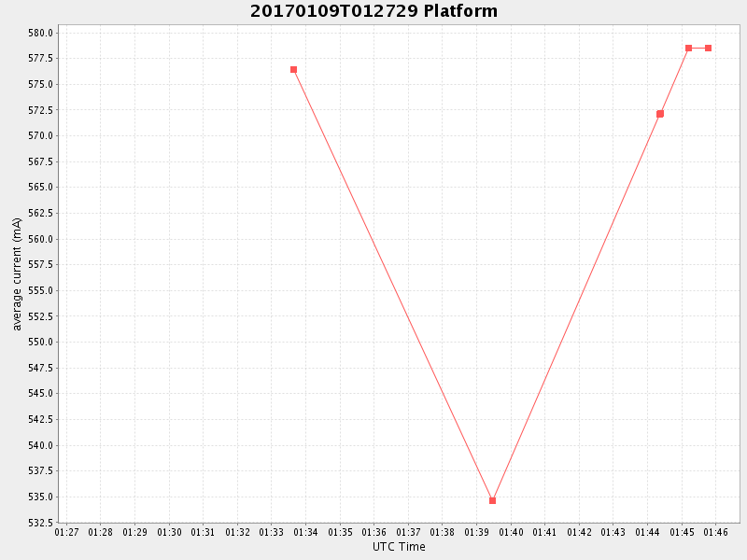This screenshot has width=747, height=560.
Task: Click the chart title '20170109T012729 Platform'
Action: point(373,11)
